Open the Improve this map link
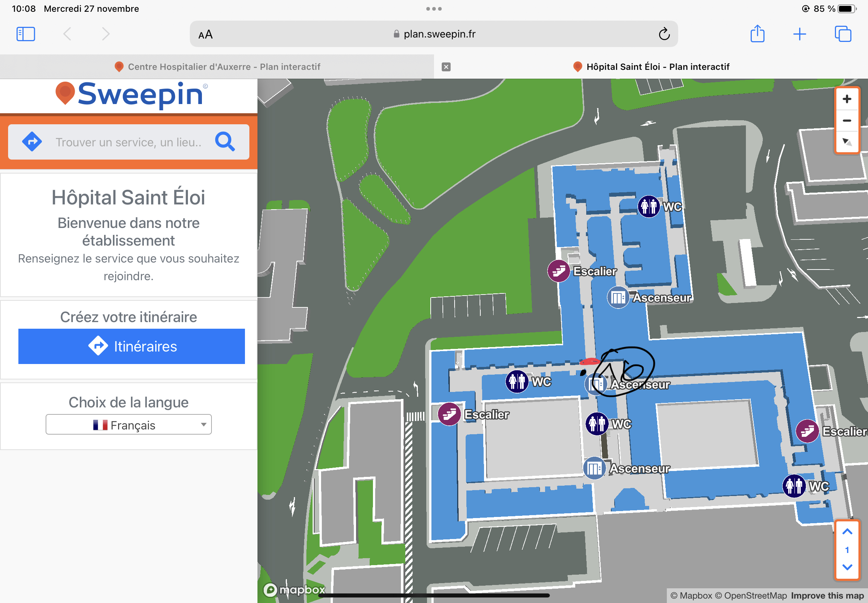 [827, 596]
